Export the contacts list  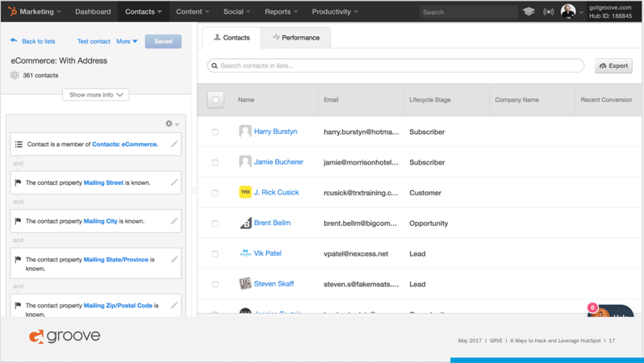click(613, 65)
